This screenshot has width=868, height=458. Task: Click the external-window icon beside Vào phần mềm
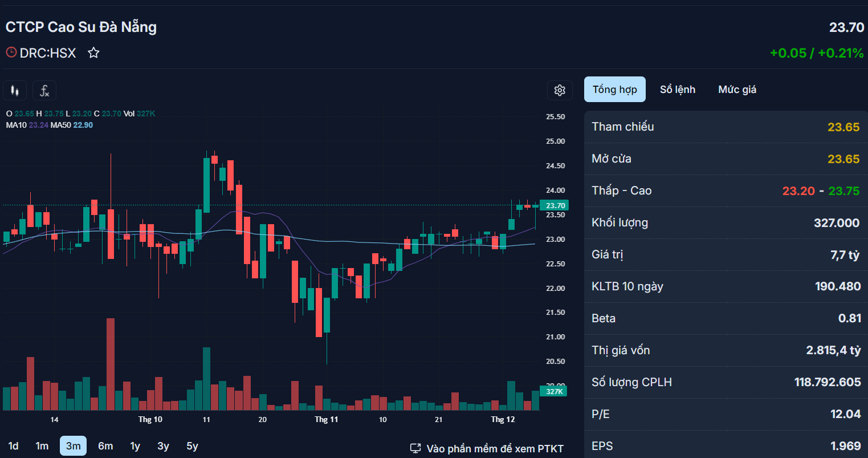pyautogui.click(x=415, y=448)
